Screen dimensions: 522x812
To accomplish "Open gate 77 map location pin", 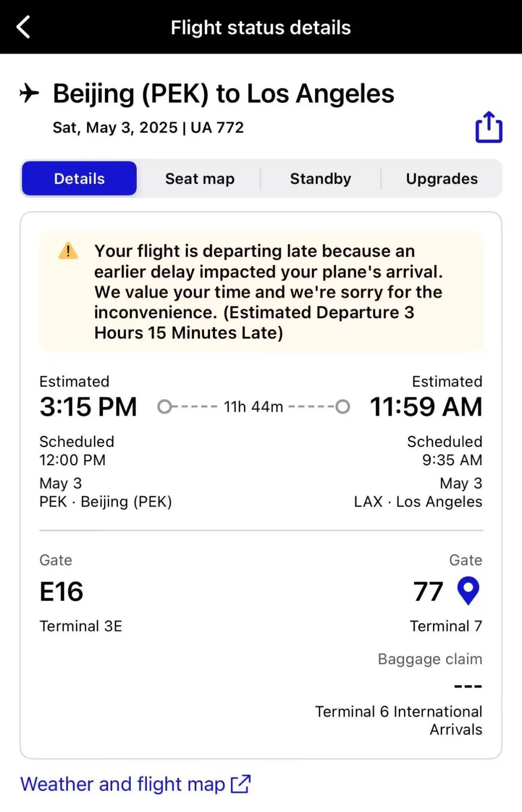I will 468,591.
